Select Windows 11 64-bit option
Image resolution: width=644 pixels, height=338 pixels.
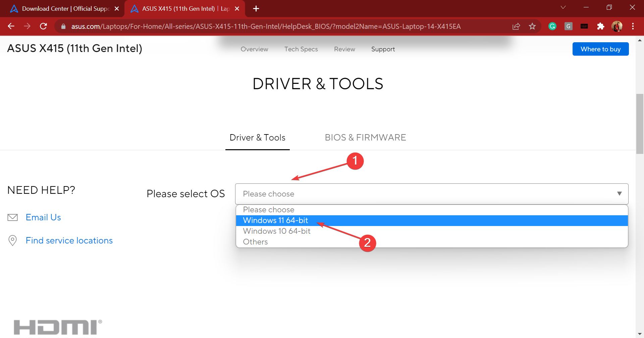432,221
